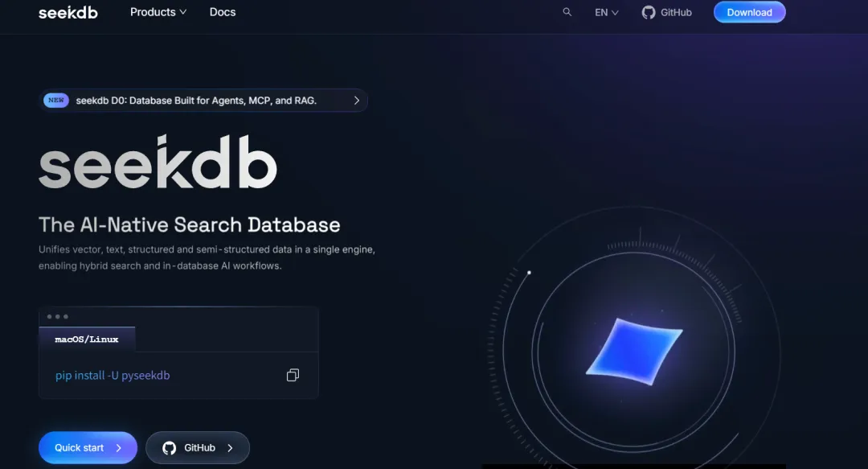The image size is (868, 469).
Task: Click the blue Download button
Action: tap(749, 12)
